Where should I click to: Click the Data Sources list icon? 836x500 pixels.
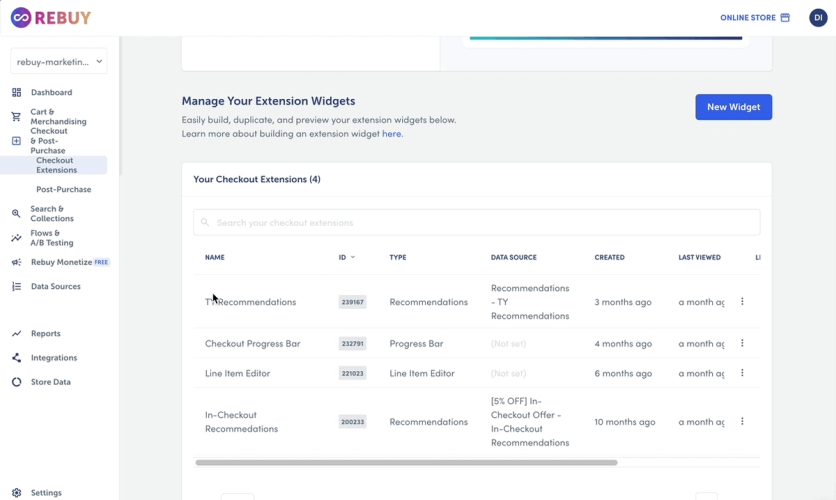[17, 286]
